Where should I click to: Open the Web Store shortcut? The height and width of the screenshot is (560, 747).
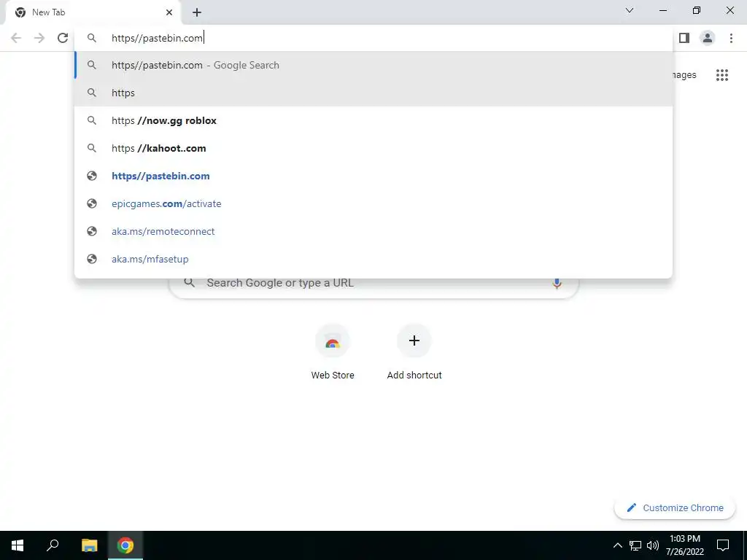[333, 351]
